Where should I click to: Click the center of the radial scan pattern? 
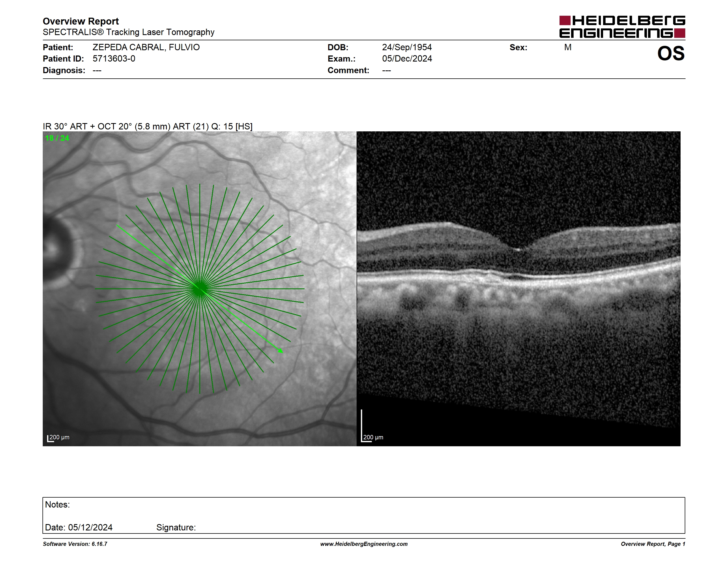point(200,289)
